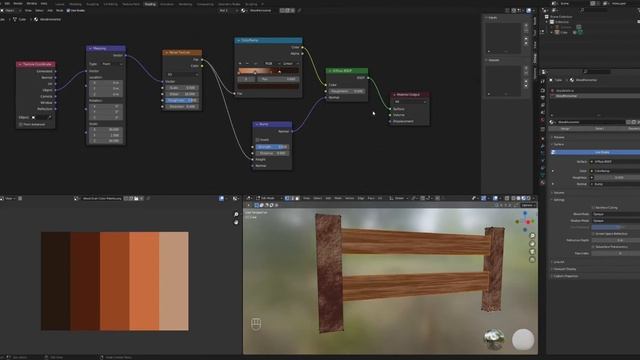Click large white matcap preview sphere in viewport

pos(523,340)
